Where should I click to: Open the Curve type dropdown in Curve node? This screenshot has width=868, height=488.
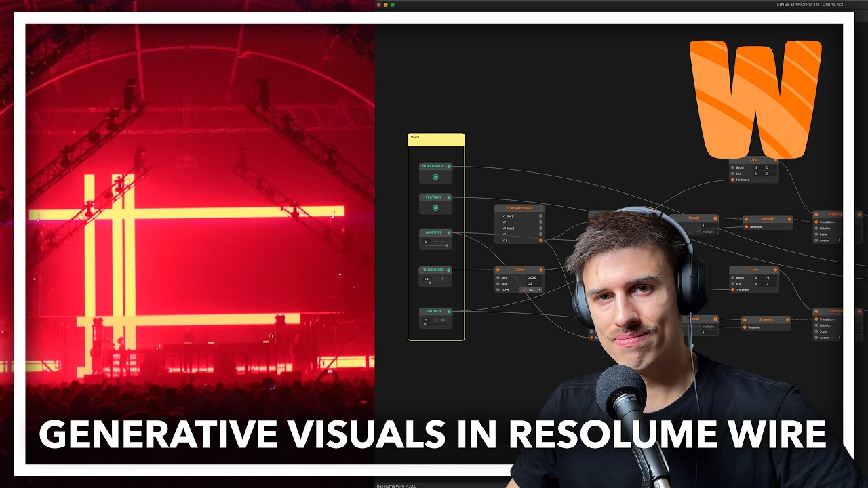point(531,289)
